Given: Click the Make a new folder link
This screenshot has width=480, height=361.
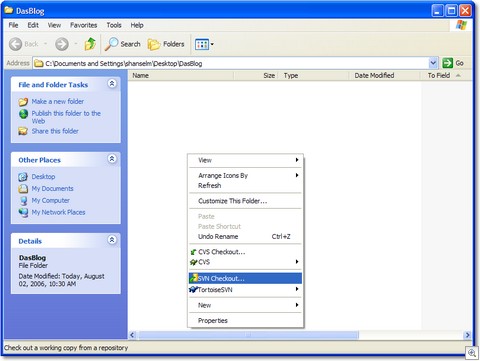Looking at the screenshot, I should tap(58, 101).
